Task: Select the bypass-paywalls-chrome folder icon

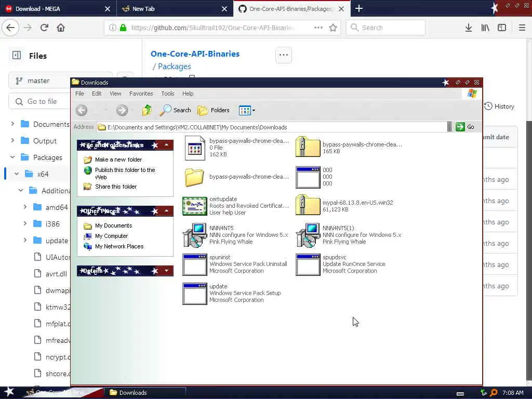Action: pyautogui.click(x=194, y=177)
